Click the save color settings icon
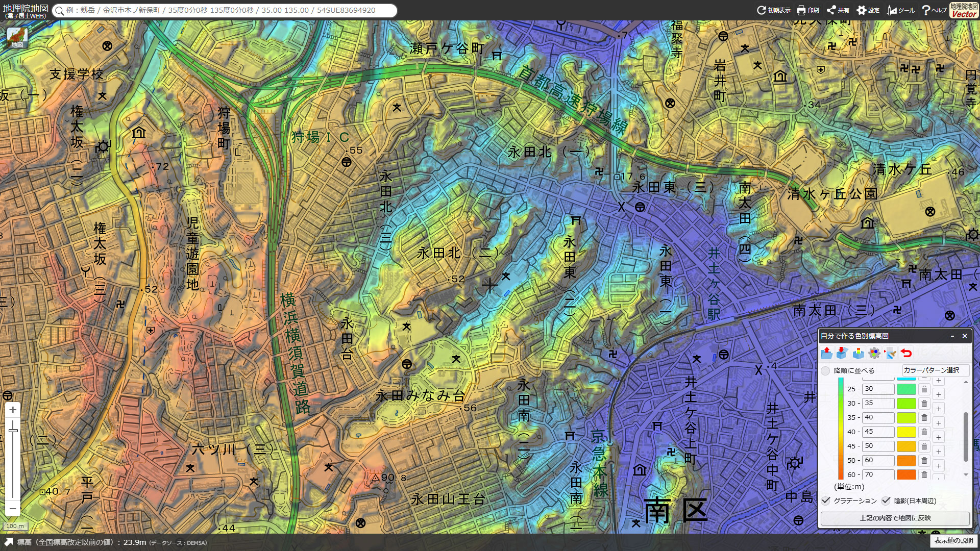 click(x=842, y=353)
